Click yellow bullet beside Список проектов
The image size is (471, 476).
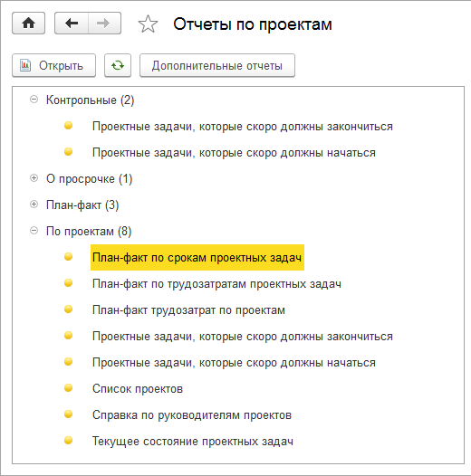coord(68,387)
